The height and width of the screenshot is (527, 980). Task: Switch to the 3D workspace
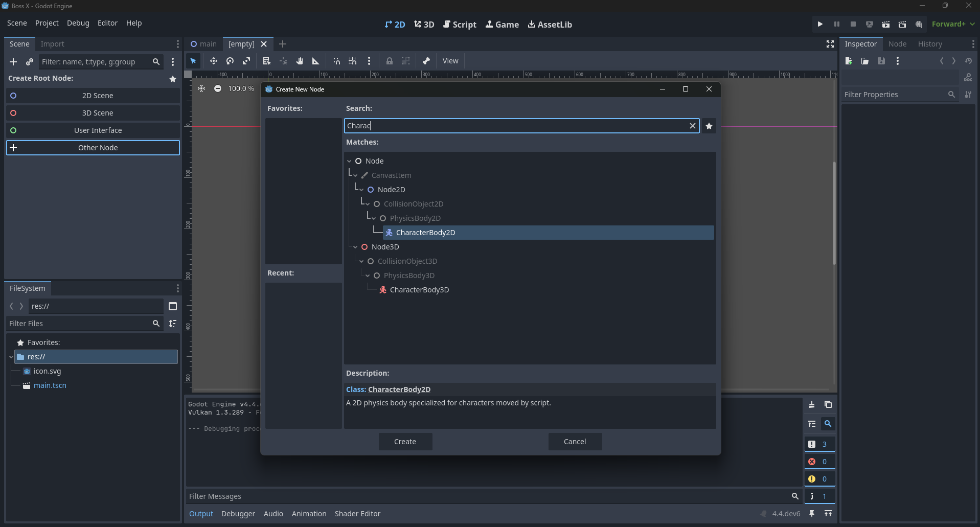pyautogui.click(x=424, y=25)
